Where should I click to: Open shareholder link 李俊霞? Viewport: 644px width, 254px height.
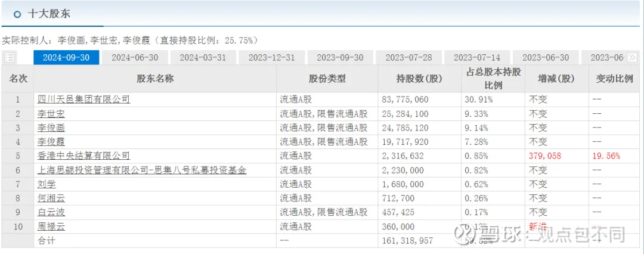pos(51,143)
